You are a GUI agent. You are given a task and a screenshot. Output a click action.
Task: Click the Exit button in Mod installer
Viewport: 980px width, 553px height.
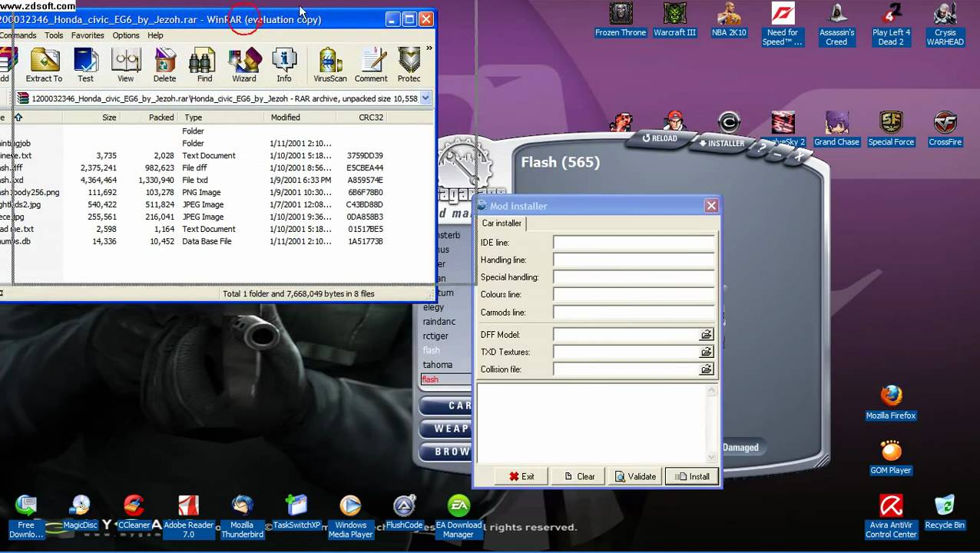[x=521, y=476]
